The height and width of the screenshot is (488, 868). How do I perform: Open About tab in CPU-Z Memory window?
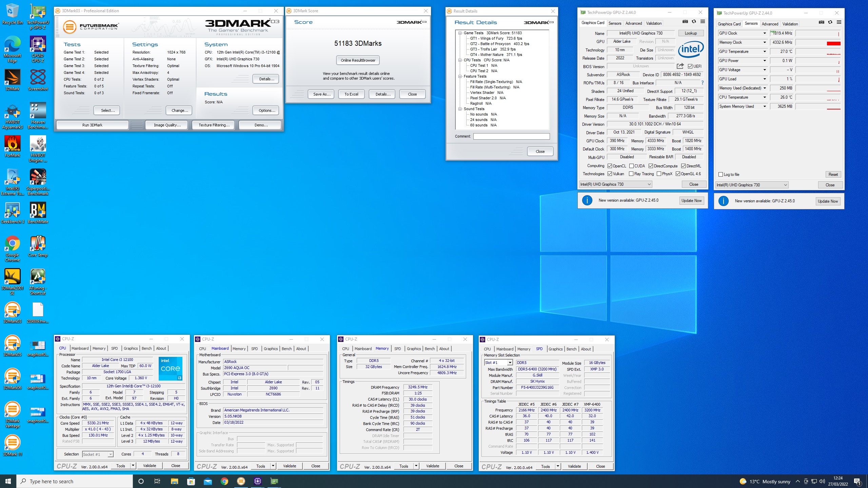click(x=444, y=349)
